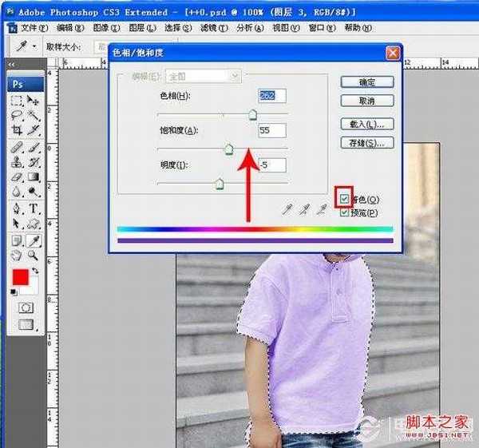This screenshot has height=448, width=479.
Task: Open the 编辑 dropdown showing 全图
Action: tap(202, 77)
